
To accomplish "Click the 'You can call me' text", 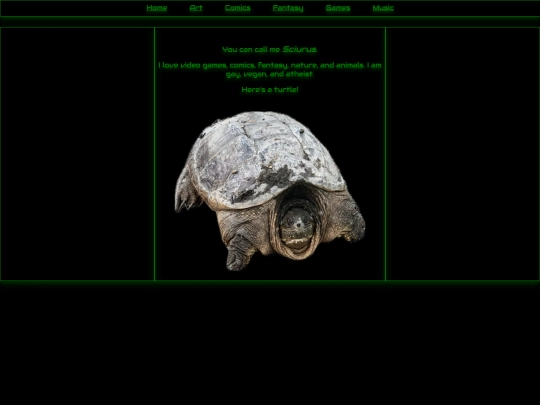I will click(x=251, y=50).
